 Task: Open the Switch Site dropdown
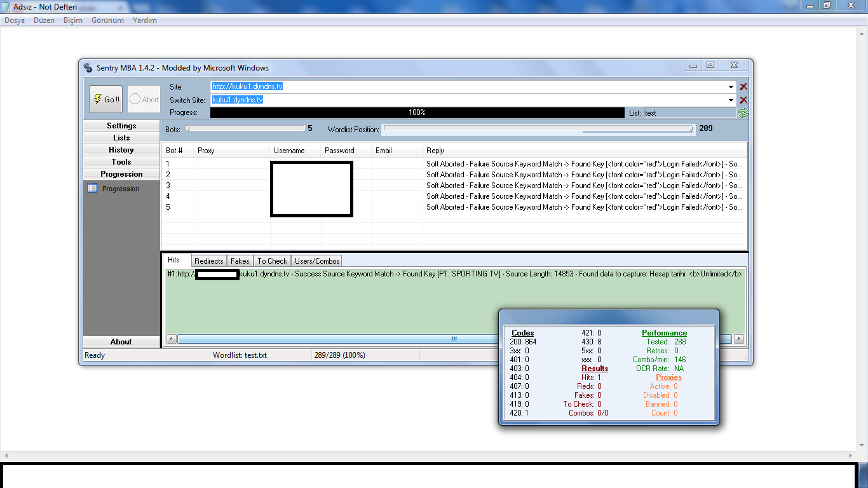tap(731, 100)
